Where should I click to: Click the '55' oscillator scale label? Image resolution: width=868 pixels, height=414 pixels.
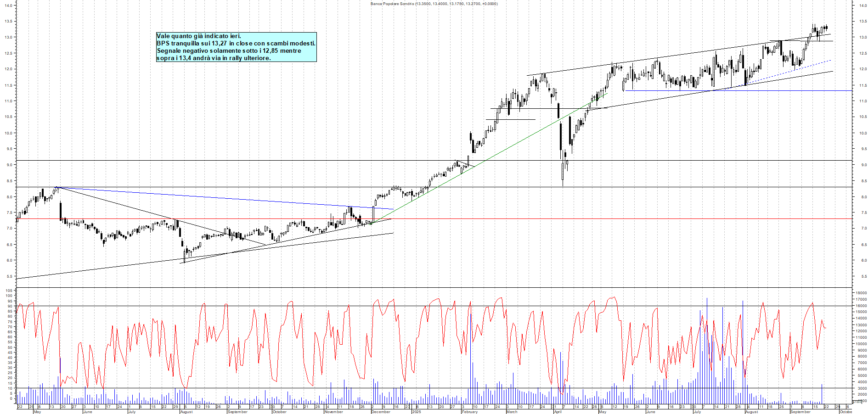pyautogui.click(x=9, y=342)
